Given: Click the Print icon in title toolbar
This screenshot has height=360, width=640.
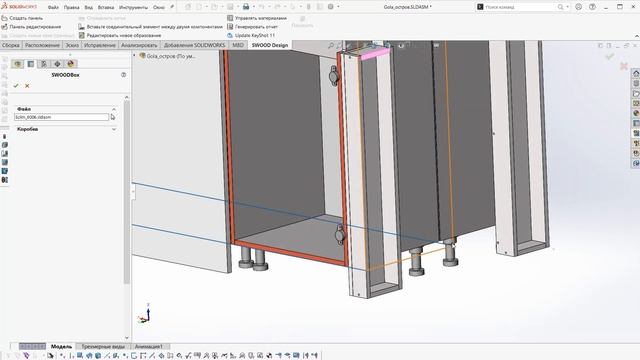Looking at the screenshot, I should pyautogui.click(x=246, y=7).
